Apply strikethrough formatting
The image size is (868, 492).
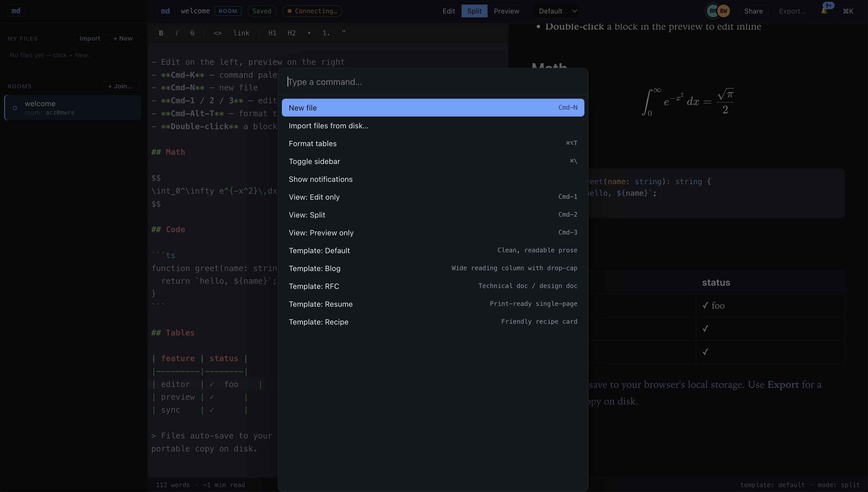click(x=192, y=33)
